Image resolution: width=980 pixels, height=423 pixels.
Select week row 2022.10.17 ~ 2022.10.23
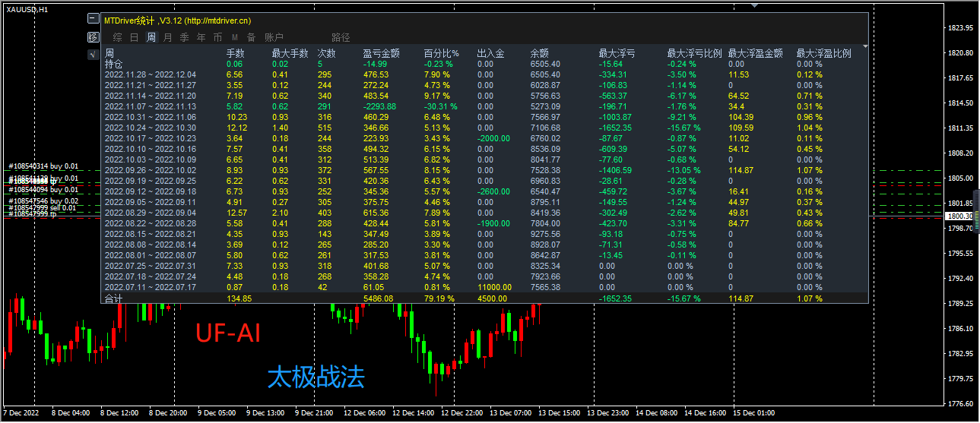tap(150, 138)
